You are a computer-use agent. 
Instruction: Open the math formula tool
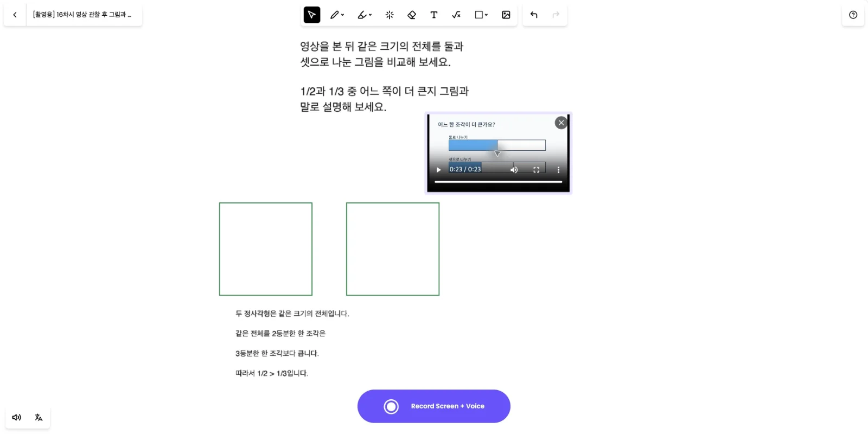click(x=456, y=15)
